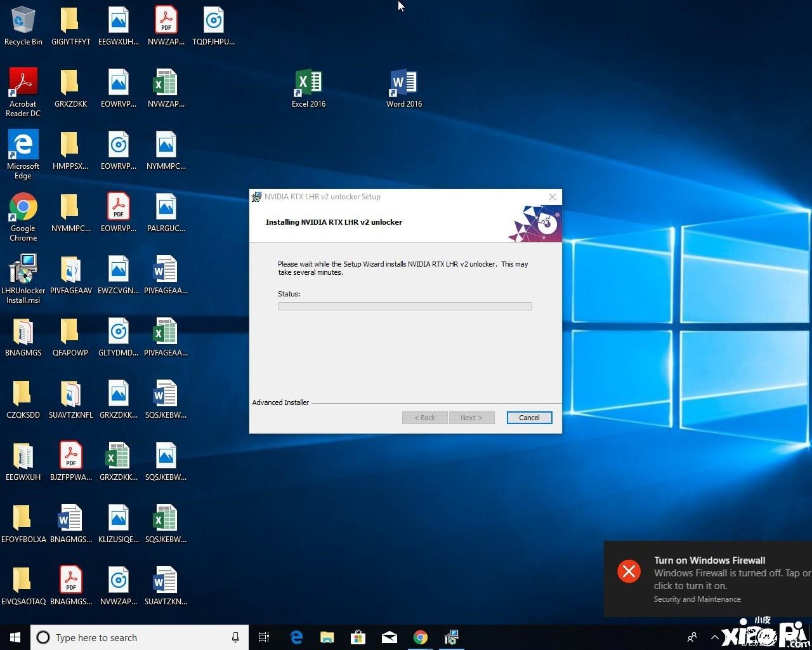Select the EWZCVGN image file

pos(119,275)
